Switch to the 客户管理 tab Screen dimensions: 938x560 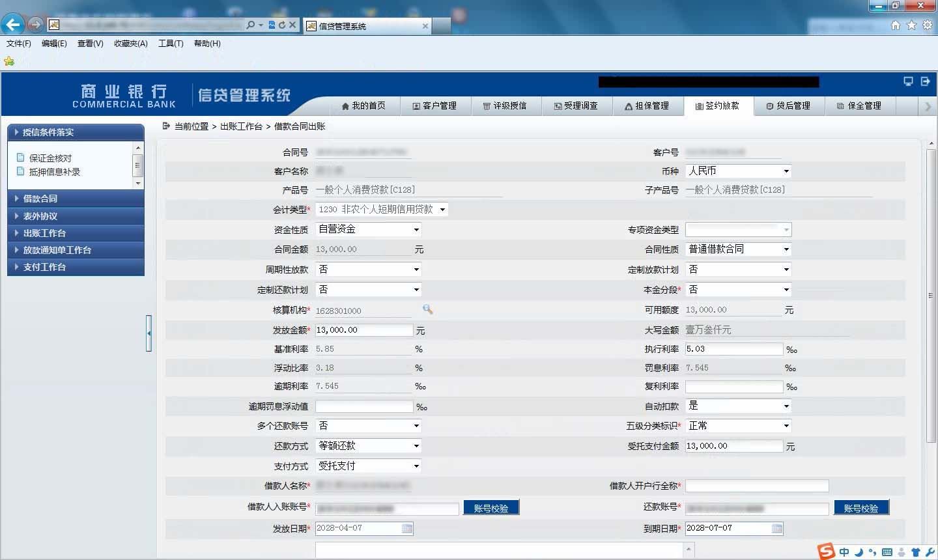[x=434, y=105]
